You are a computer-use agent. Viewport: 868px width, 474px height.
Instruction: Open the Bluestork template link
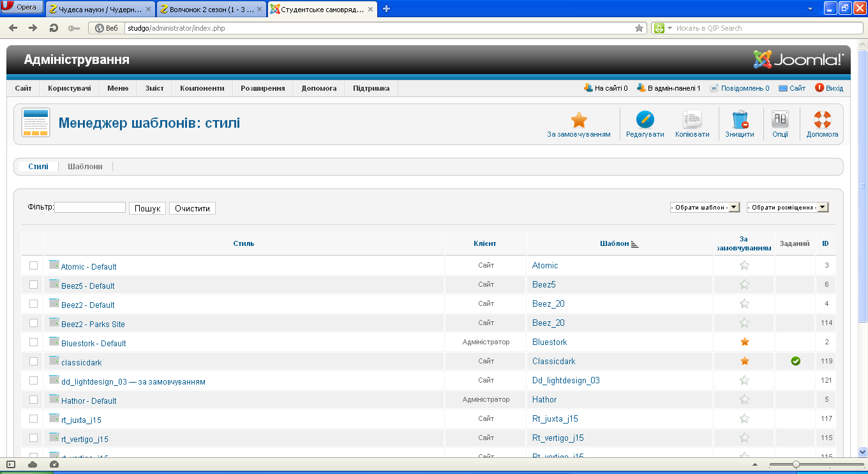pos(550,342)
